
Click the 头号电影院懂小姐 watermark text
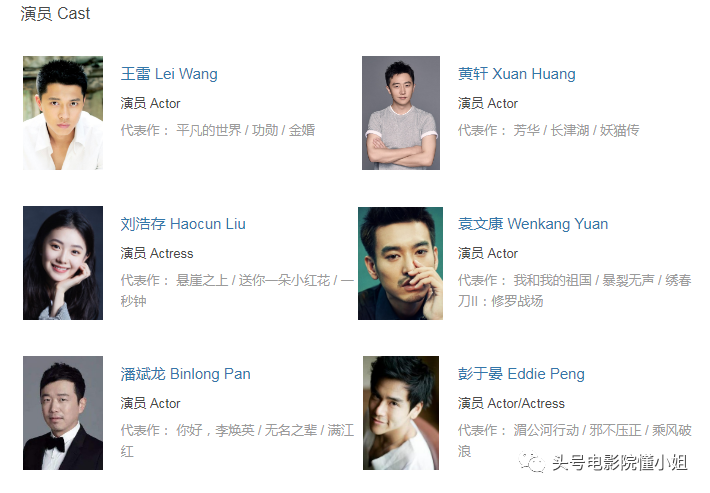click(x=619, y=463)
